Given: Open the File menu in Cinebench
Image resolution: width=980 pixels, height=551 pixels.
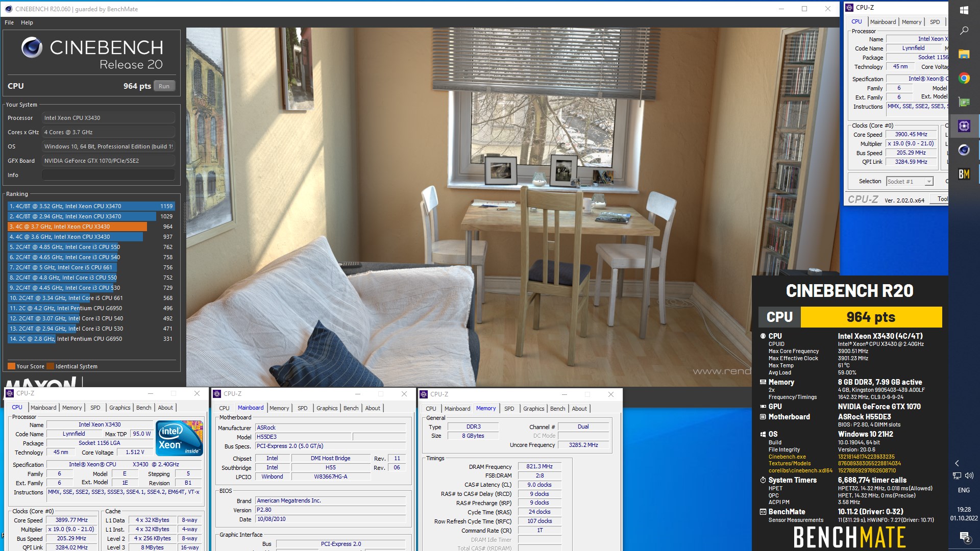Looking at the screenshot, I should point(9,22).
